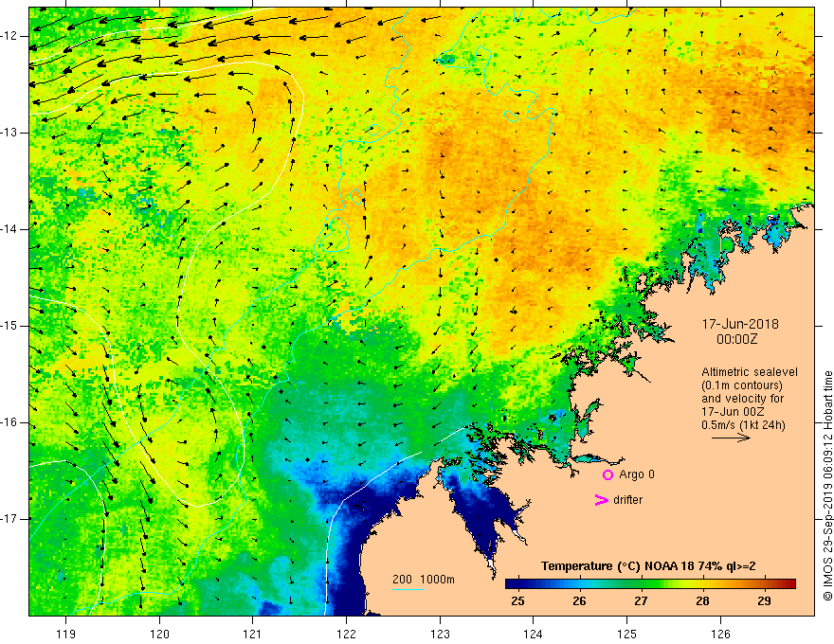Click longitude axis label 124
The image size is (834, 644).
coord(533,634)
